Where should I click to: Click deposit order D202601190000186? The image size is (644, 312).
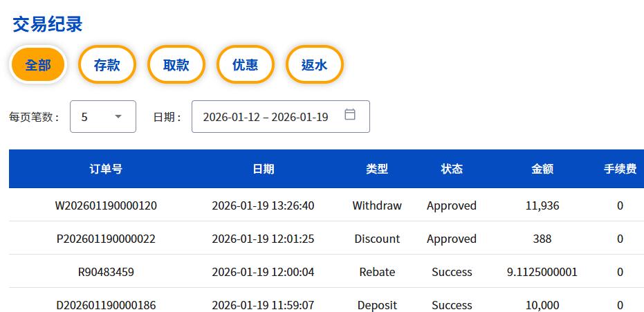click(106, 305)
